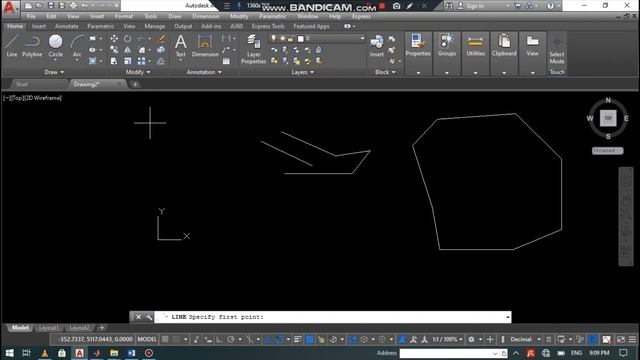Select the Line drawing tool
Image resolution: width=640 pixels, height=360 pixels.
[12, 46]
